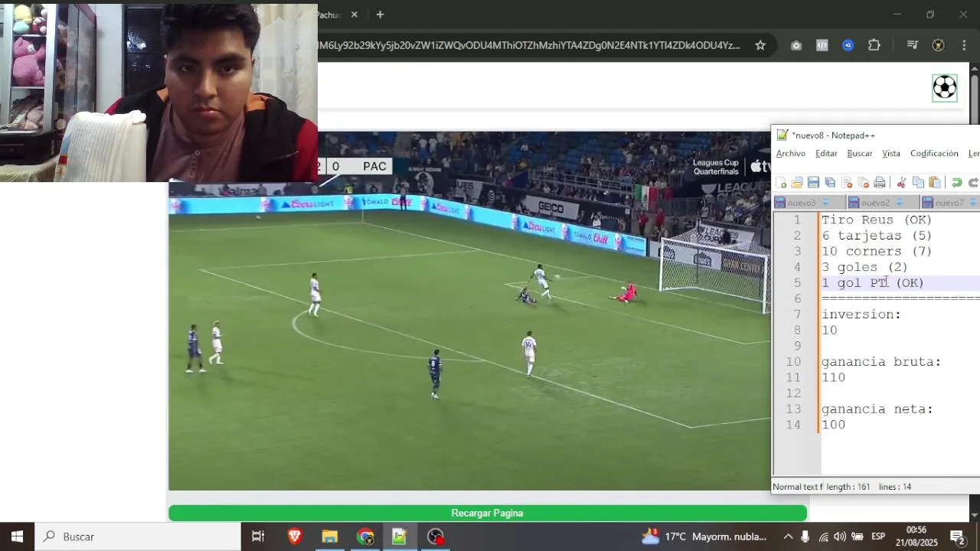Open the volume control in system tray
The height and width of the screenshot is (551, 980).
click(x=840, y=536)
